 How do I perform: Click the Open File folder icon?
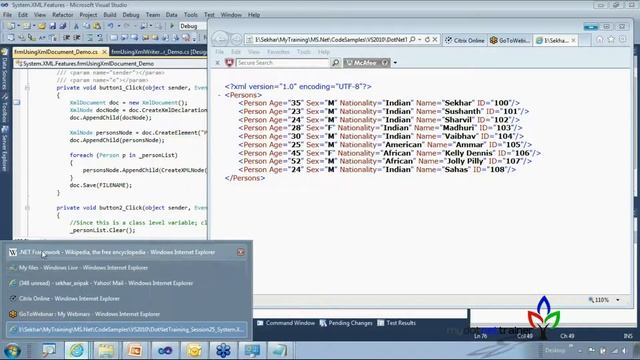(x=42, y=26)
